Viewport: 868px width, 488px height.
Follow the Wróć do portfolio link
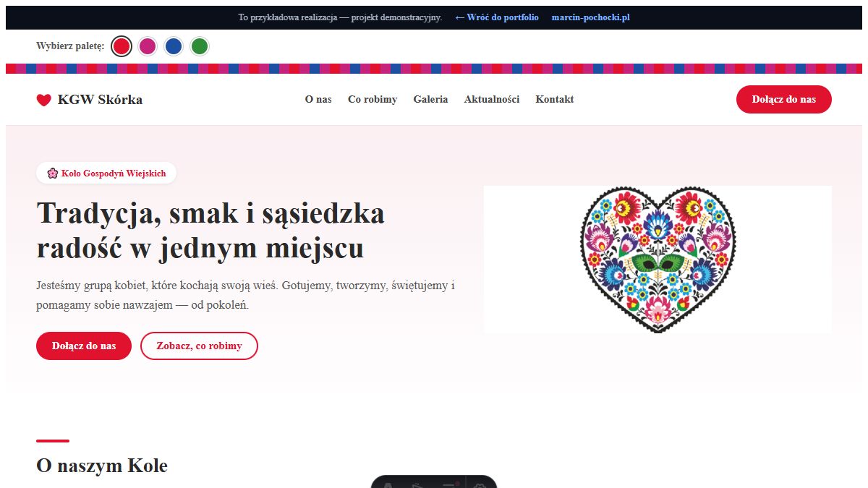[x=497, y=17]
